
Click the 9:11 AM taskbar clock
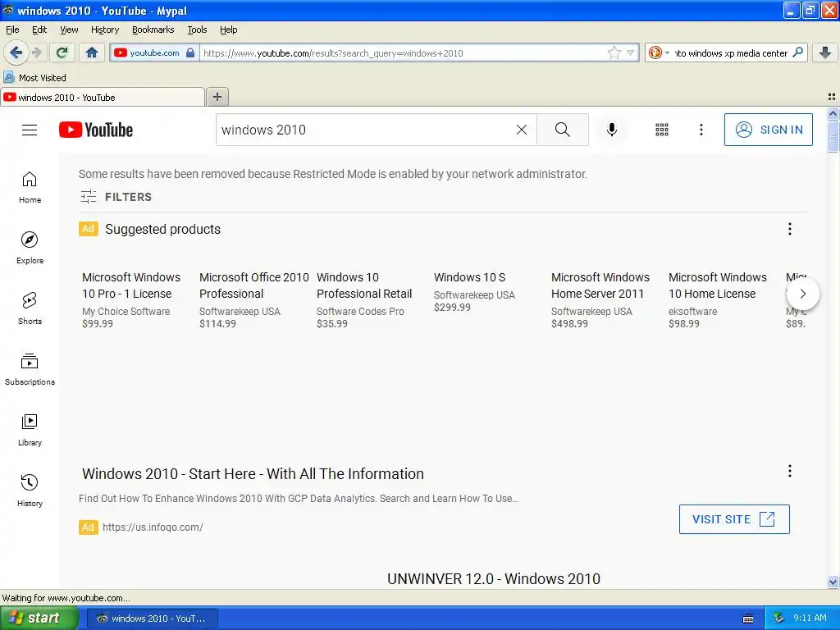810,618
